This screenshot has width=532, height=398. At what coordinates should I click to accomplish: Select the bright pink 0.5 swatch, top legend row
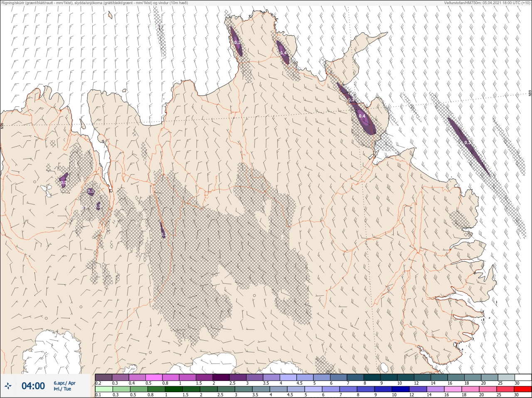coord(154,377)
